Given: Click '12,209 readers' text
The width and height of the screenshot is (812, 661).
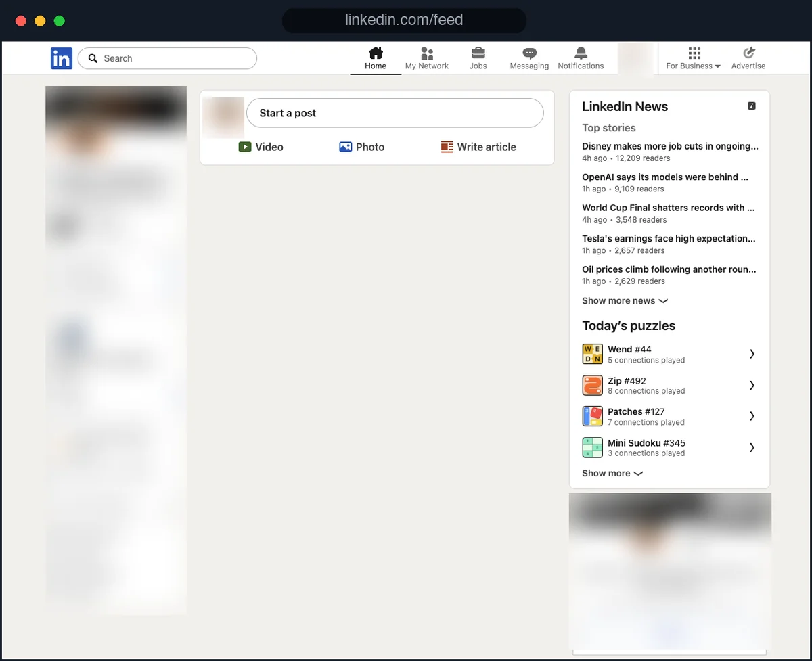Looking at the screenshot, I should (643, 158).
